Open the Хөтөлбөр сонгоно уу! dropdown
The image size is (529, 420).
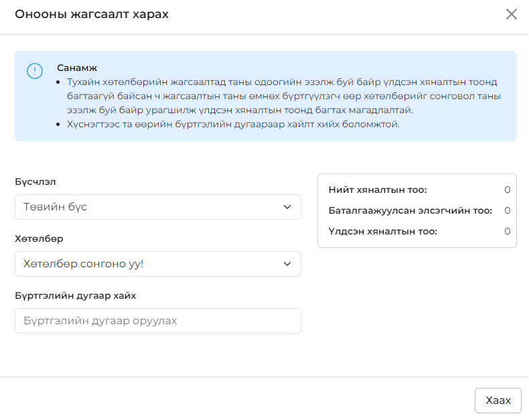(x=158, y=264)
